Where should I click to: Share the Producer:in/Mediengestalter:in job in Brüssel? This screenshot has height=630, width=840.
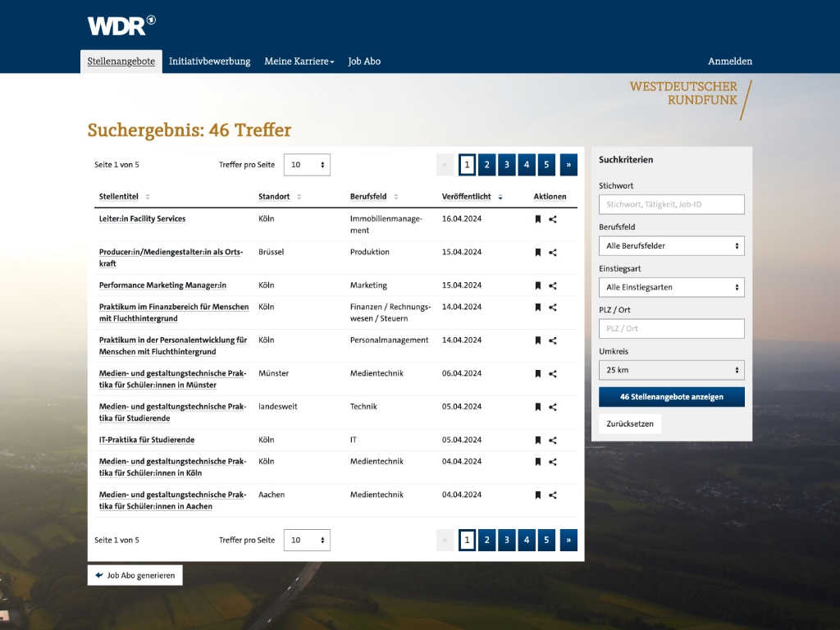click(x=554, y=252)
